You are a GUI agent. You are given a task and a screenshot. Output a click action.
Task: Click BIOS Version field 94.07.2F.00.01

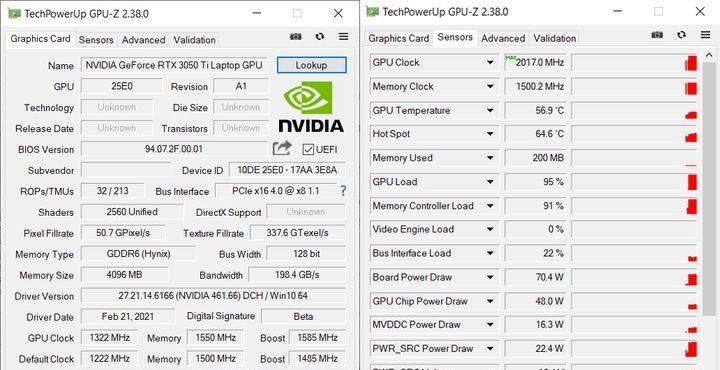(174, 149)
